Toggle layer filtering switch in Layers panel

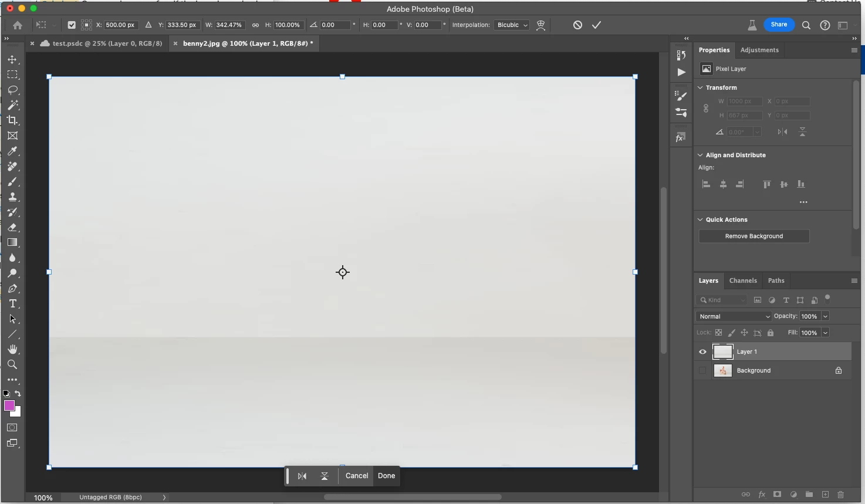click(x=827, y=298)
